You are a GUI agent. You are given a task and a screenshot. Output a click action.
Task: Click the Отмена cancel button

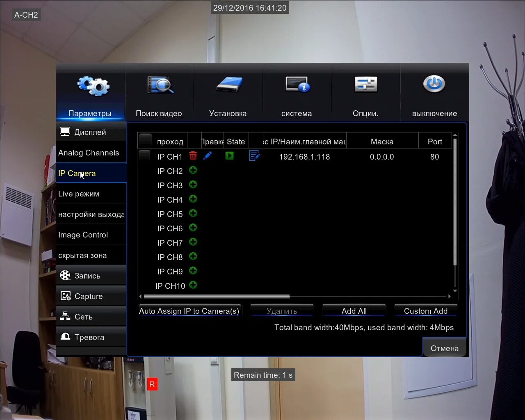click(445, 348)
